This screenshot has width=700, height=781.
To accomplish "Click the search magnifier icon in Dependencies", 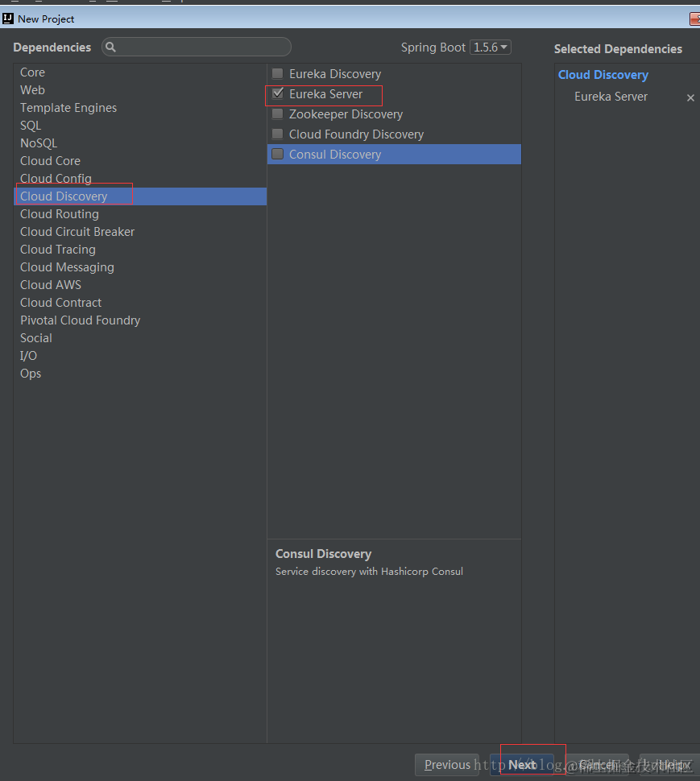I will coord(110,47).
